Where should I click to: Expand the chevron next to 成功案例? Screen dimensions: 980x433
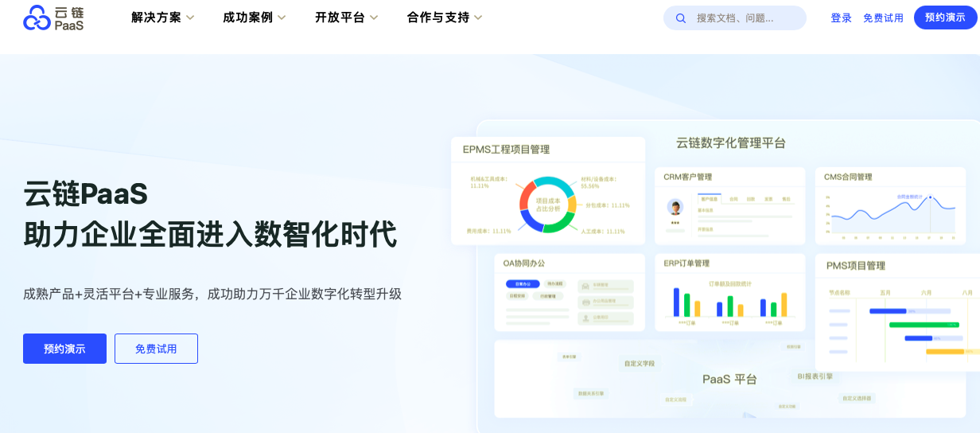tap(281, 18)
